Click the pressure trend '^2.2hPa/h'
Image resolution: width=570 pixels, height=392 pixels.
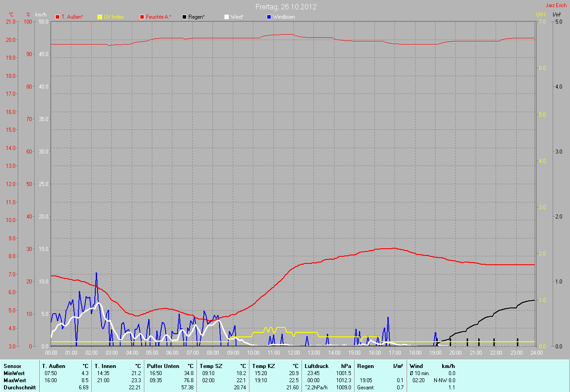[x=317, y=388]
